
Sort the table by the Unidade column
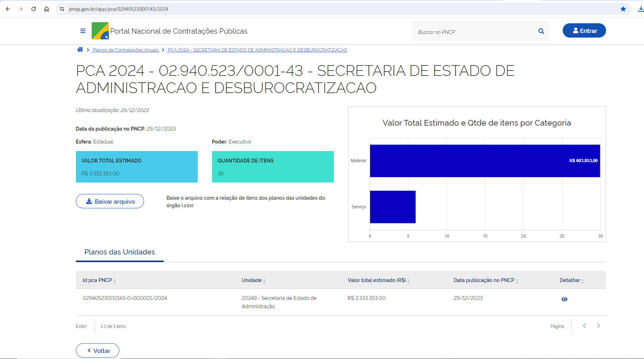[x=254, y=280]
